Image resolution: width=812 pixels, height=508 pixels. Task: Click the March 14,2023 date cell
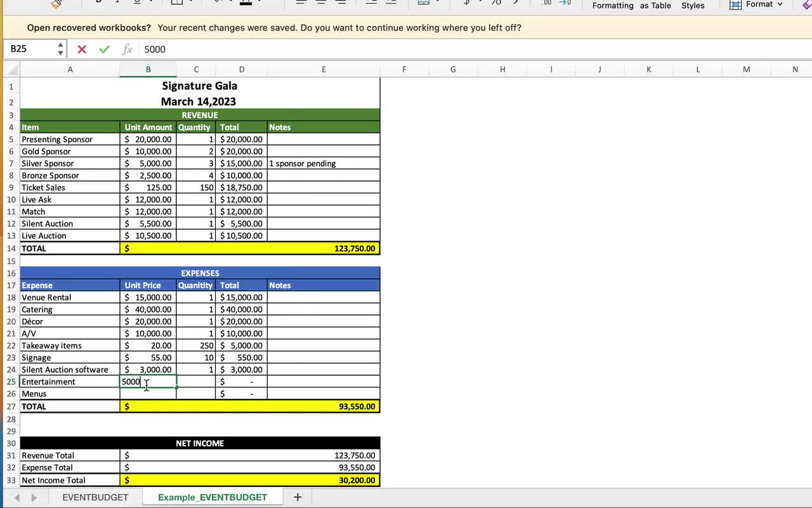point(200,102)
